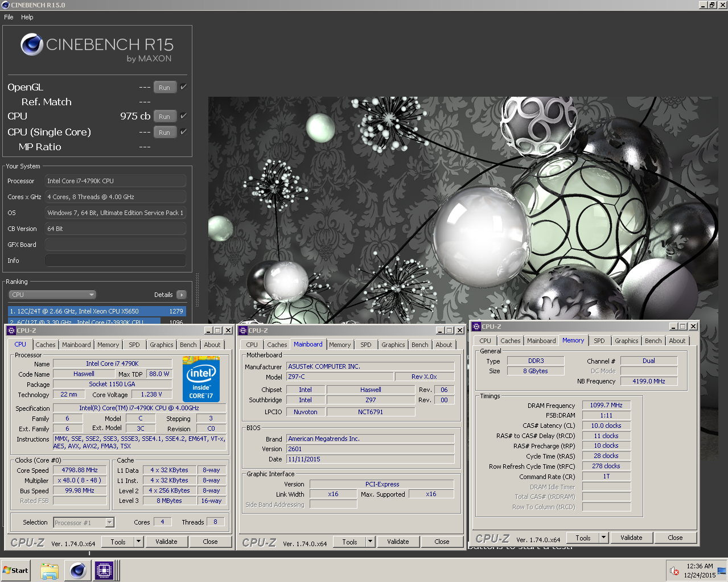Open Windows Explorer from taskbar
728x582 pixels.
coord(50,570)
